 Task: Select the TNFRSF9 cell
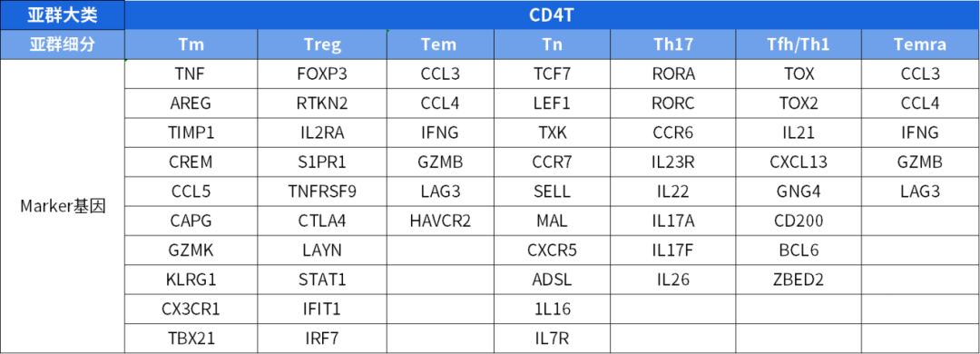322,192
